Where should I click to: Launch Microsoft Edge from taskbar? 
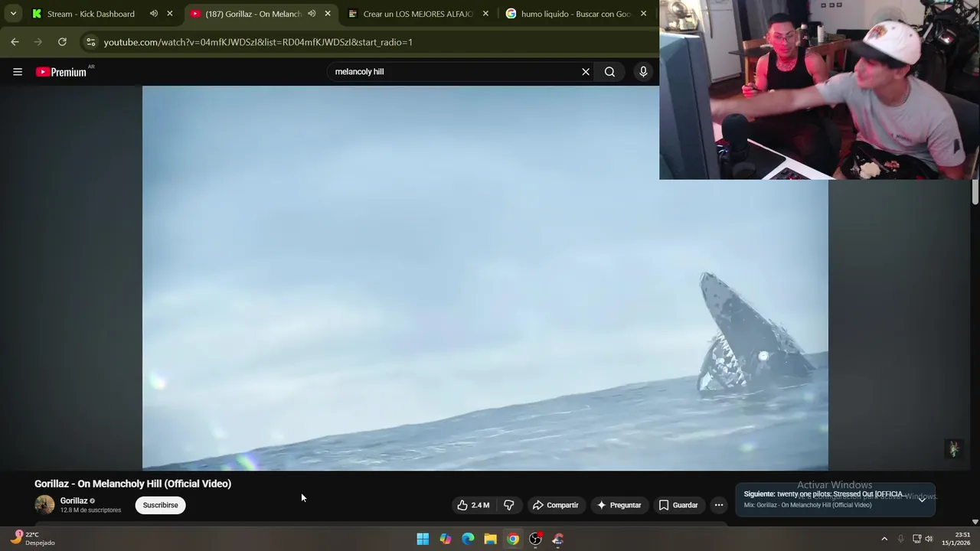click(x=468, y=539)
